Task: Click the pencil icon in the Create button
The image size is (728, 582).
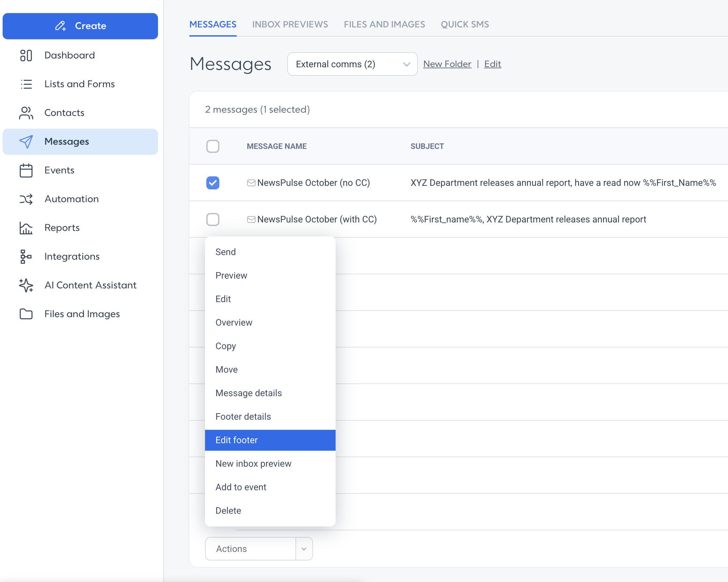Action: click(x=60, y=26)
